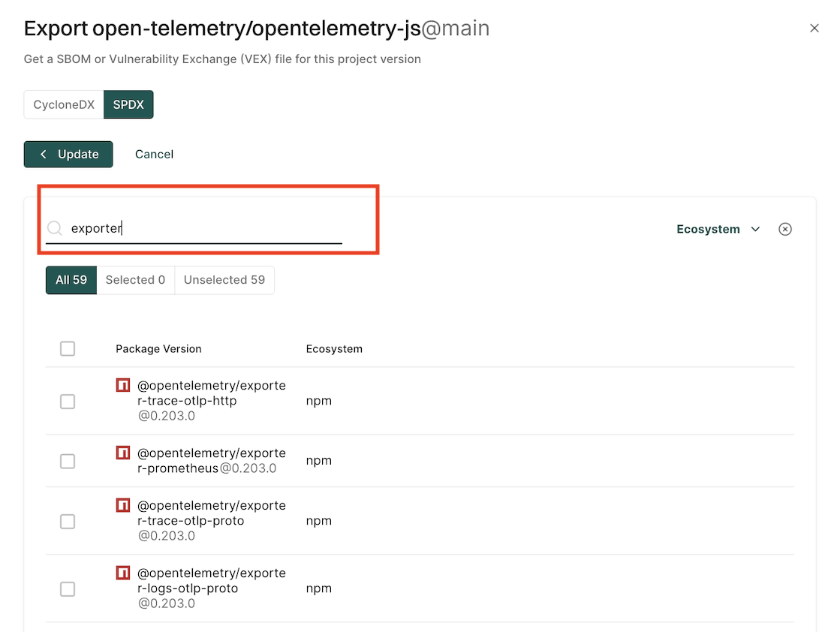840x632 pixels.
Task: Check the exporter-prometheus package checkbox
Action: coord(68,461)
